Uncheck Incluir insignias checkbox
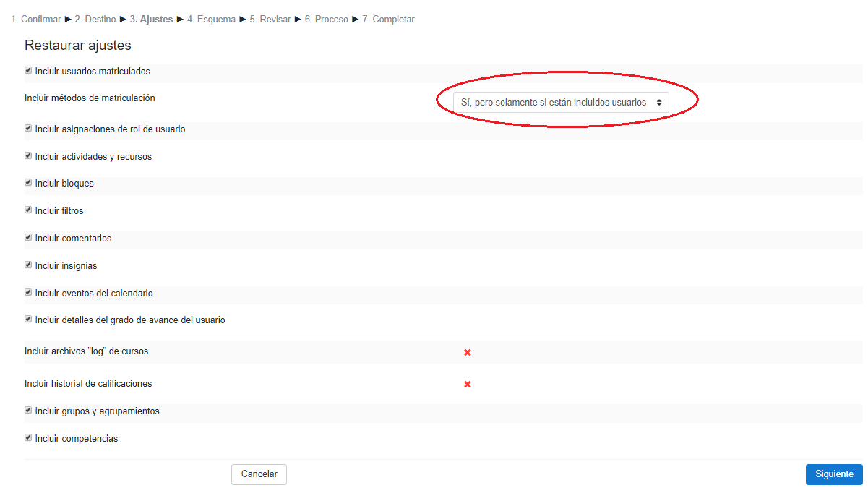This screenshot has width=868, height=501. click(28, 265)
